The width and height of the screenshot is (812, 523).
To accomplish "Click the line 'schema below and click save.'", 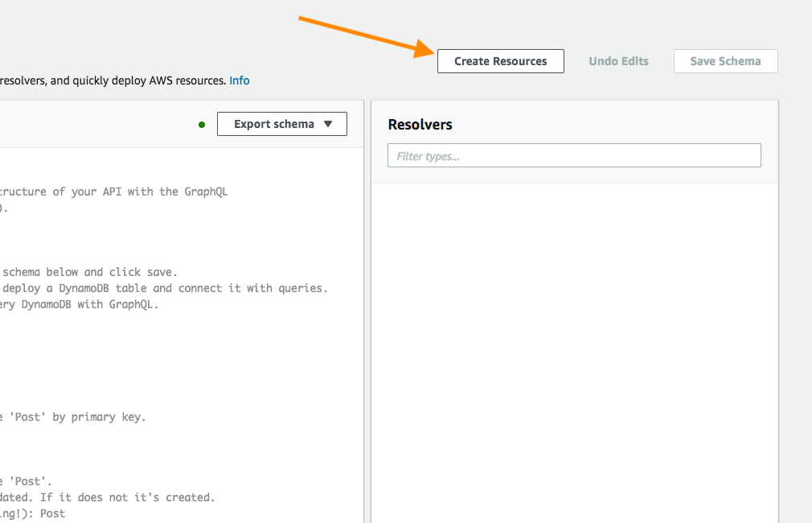I will tap(89, 272).
